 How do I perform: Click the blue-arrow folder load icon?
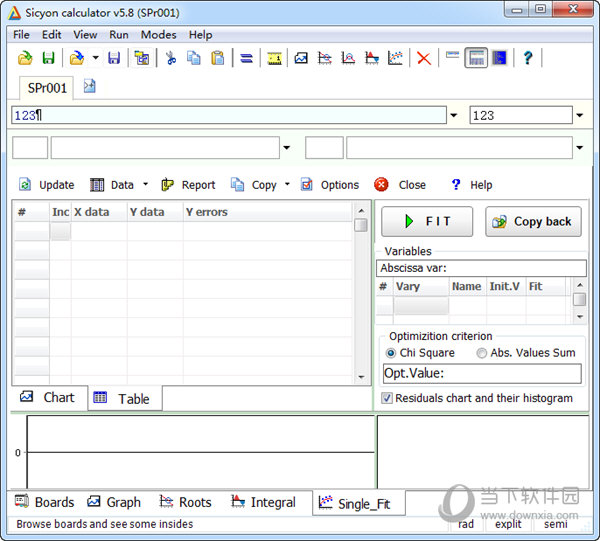(x=77, y=58)
